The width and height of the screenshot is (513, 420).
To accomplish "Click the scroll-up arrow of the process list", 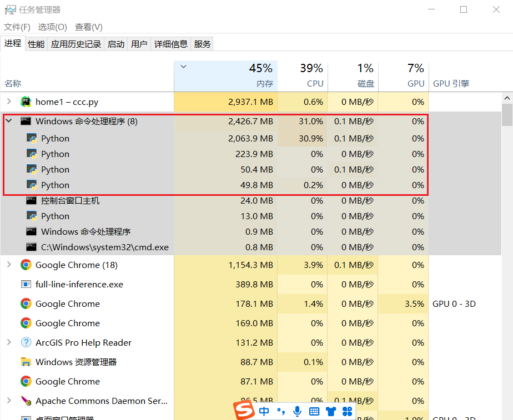I will coord(507,98).
